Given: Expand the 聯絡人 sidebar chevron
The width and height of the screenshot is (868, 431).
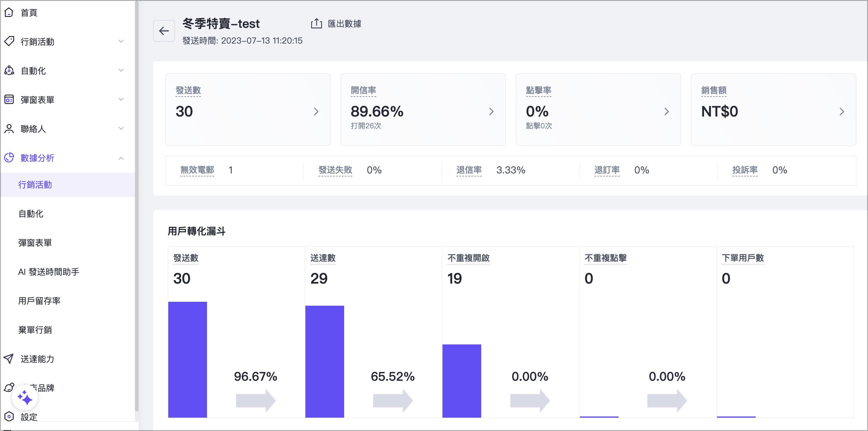Looking at the screenshot, I should 121,128.
